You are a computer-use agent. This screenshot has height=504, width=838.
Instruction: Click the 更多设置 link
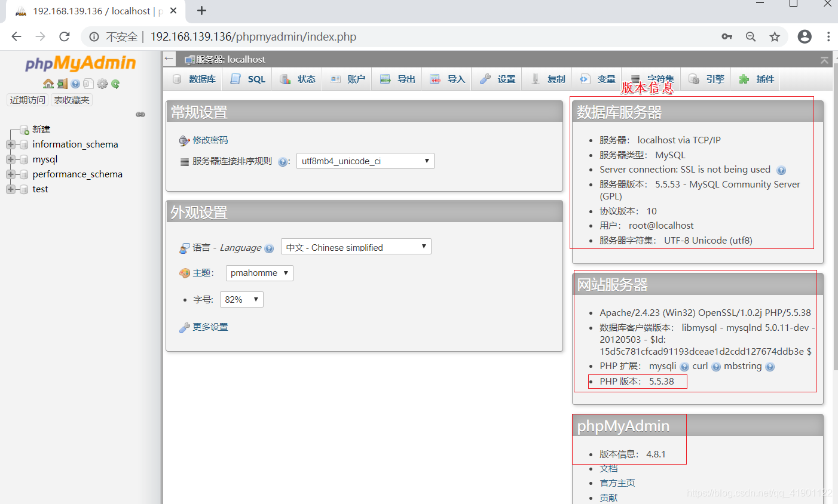pyautogui.click(x=210, y=327)
